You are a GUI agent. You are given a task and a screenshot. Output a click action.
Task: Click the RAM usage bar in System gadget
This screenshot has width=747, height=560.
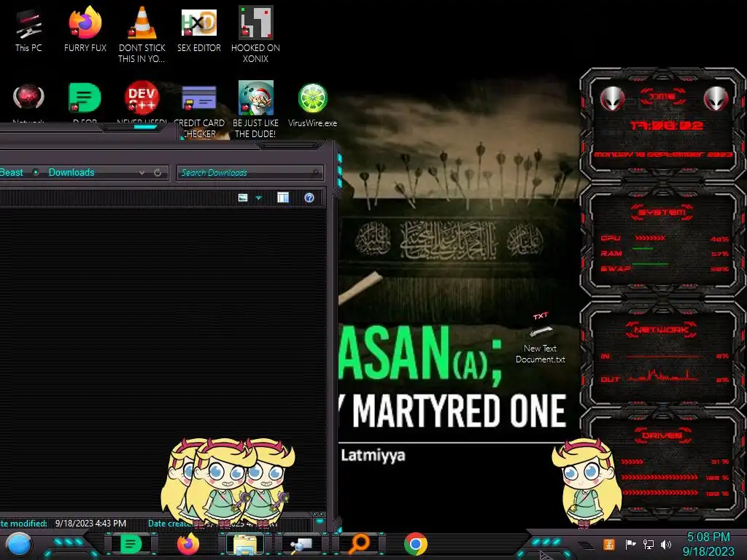pyautogui.click(x=642, y=249)
